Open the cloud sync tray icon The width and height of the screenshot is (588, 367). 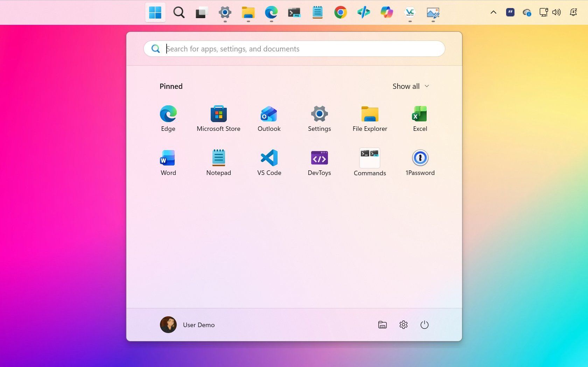527,13
